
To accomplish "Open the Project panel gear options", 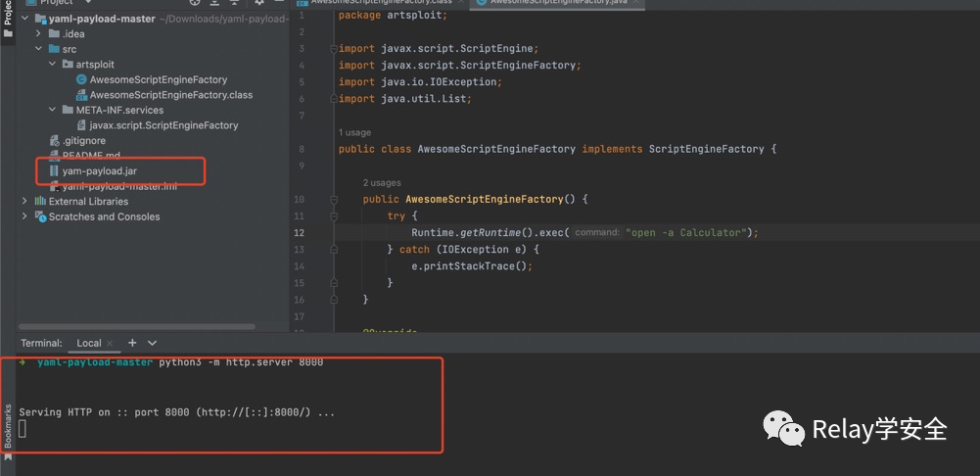I will pyautogui.click(x=259, y=3).
